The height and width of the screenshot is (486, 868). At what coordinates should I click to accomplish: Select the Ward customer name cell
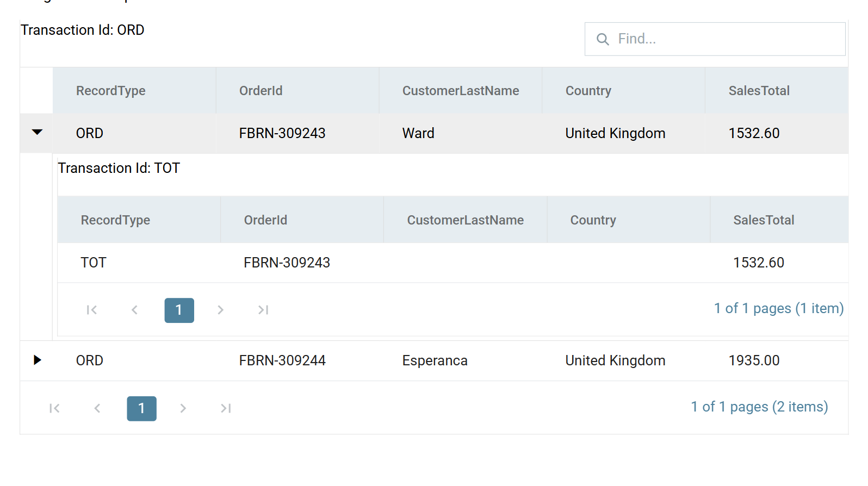[461, 133]
